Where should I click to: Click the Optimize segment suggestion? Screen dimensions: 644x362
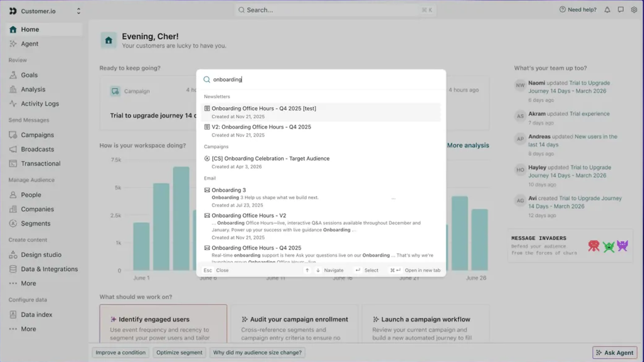179,352
